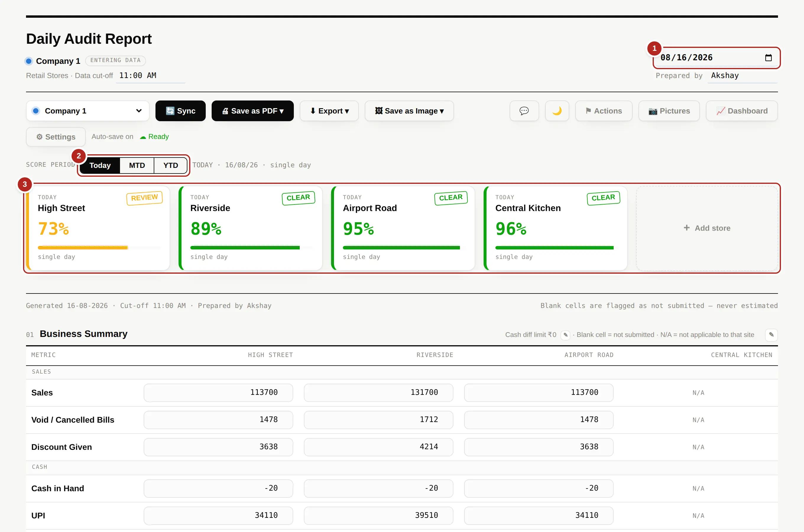804x532 pixels.
Task: Click the Daily Audit Report title
Action: tap(89, 39)
